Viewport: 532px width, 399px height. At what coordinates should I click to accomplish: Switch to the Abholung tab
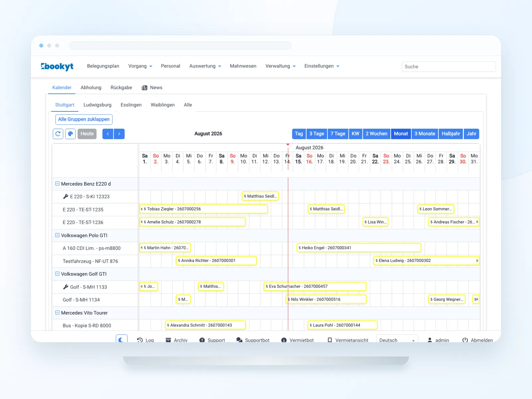[91, 87]
